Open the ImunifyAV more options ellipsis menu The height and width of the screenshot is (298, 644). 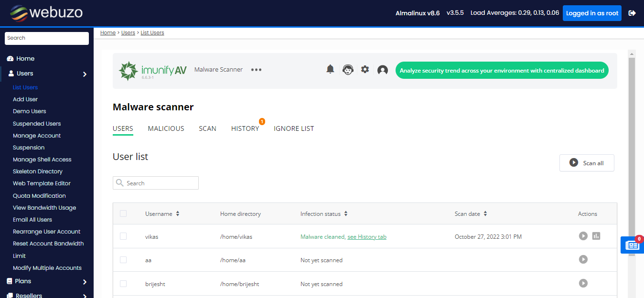pos(256,70)
